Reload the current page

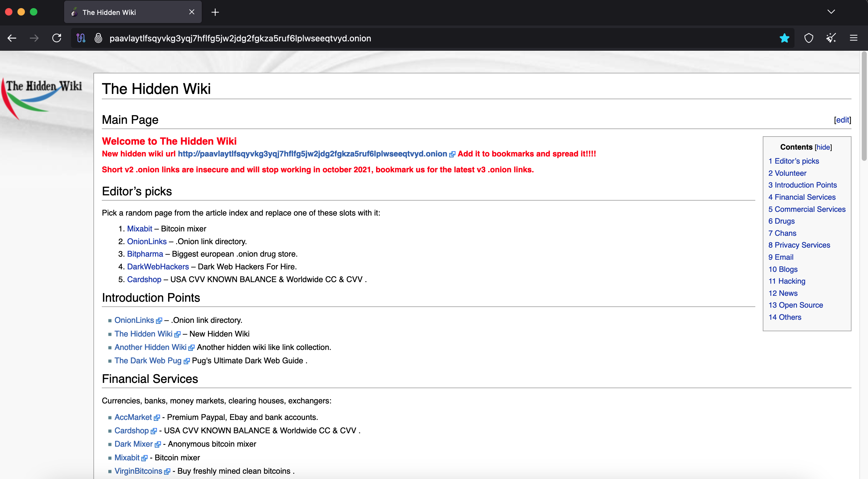[57, 38]
